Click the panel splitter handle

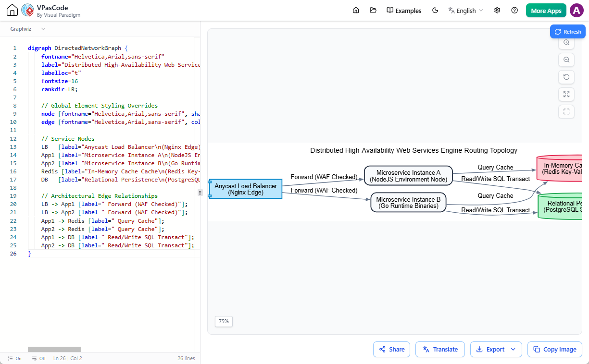pos(200,193)
